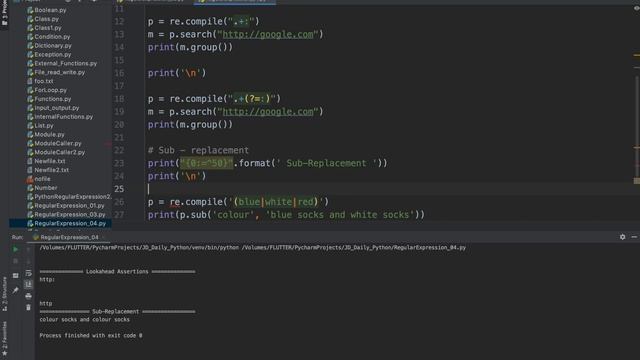Viewport: 640px width, 360px height.
Task: Click 'colour socks and colour socks' output
Action: click(84, 320)
